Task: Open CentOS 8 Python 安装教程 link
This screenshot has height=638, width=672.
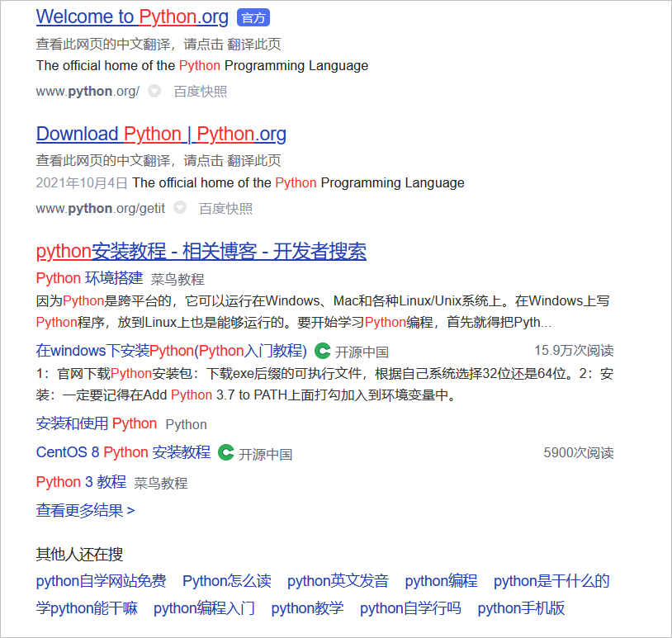Action: click(123, 452)
